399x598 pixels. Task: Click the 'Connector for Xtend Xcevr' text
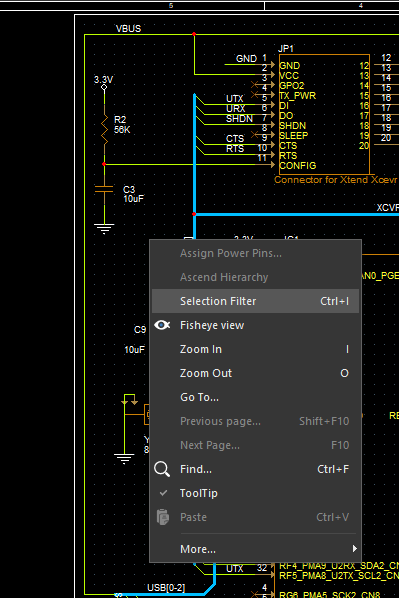336,180
